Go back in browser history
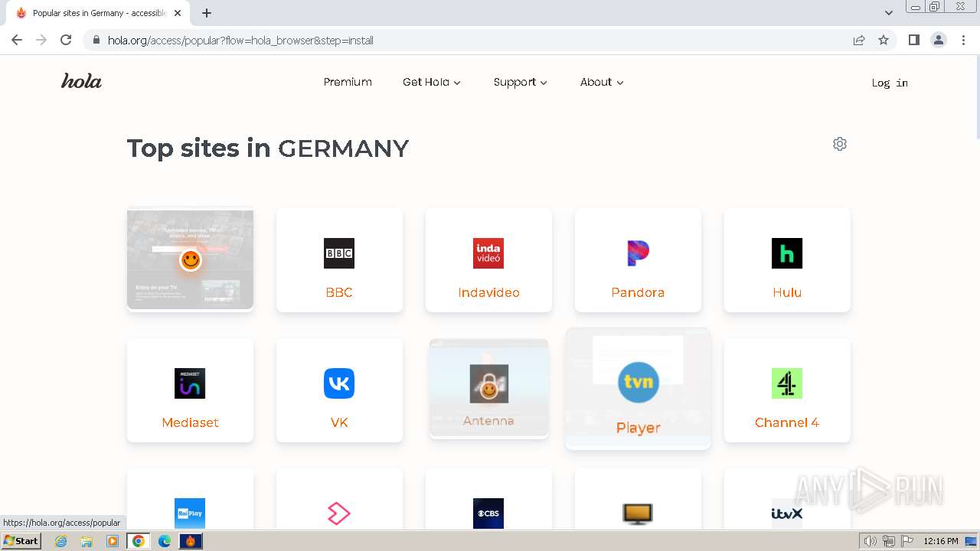The width and height of the screenshot is (980, 551). [17, 40]
